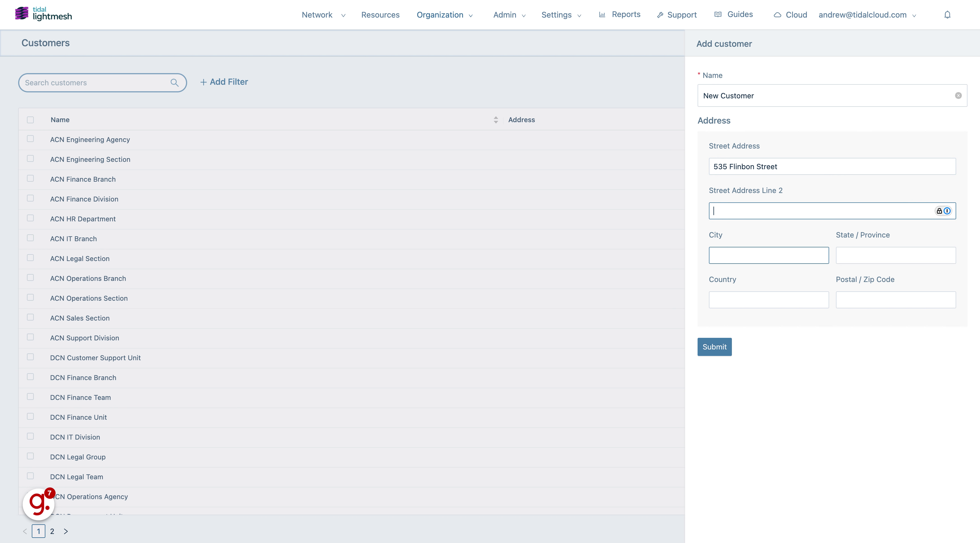Open the ACN Sales Section customer

[x=80, y=318]
